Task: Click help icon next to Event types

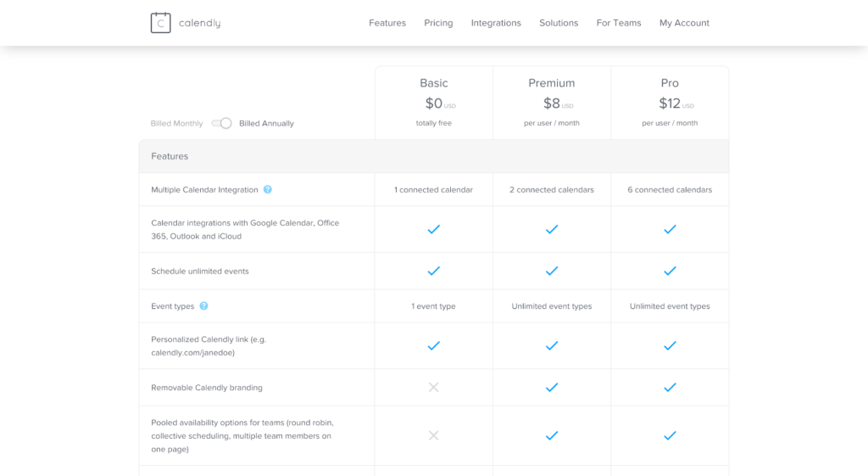Action: [203, 306]
